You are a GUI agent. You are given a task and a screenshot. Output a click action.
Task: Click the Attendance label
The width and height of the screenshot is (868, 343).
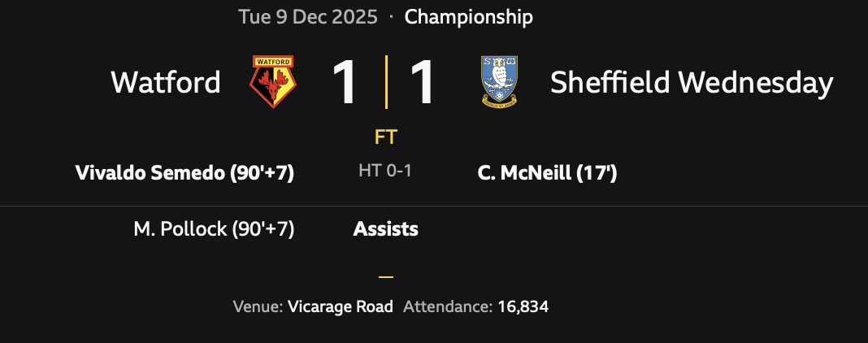coord(448,307)
